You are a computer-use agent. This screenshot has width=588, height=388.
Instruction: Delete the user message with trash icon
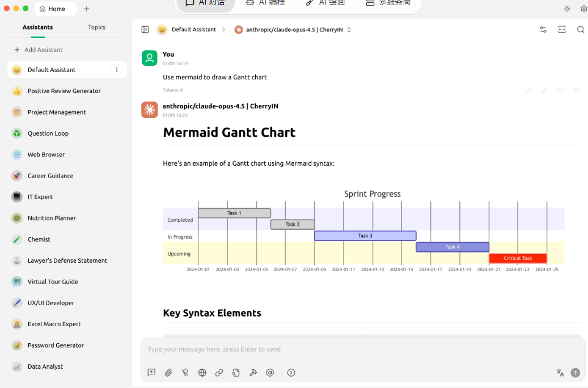[576, 90]
